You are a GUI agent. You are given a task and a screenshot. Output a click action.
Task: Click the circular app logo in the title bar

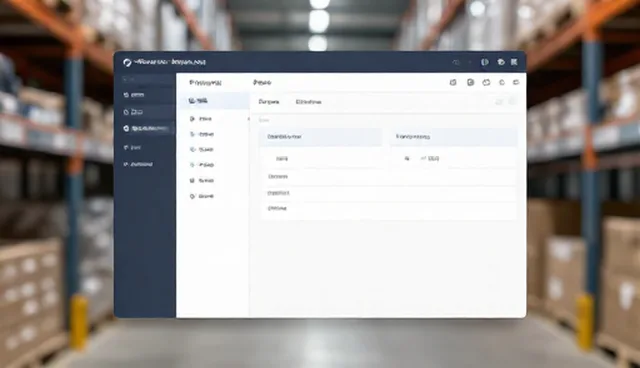click(x=127, y=62)
